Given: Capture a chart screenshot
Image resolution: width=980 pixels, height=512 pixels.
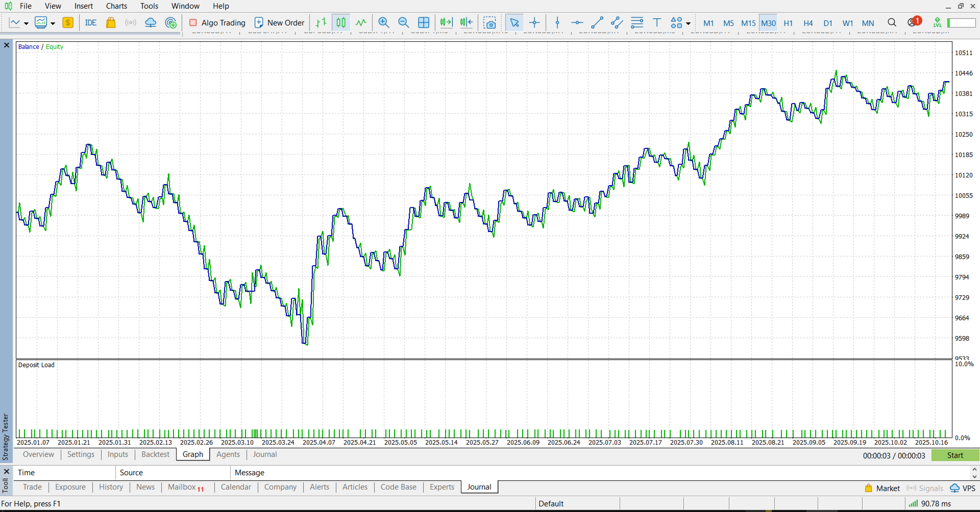Looking at the screenshot, I should 489,22.
